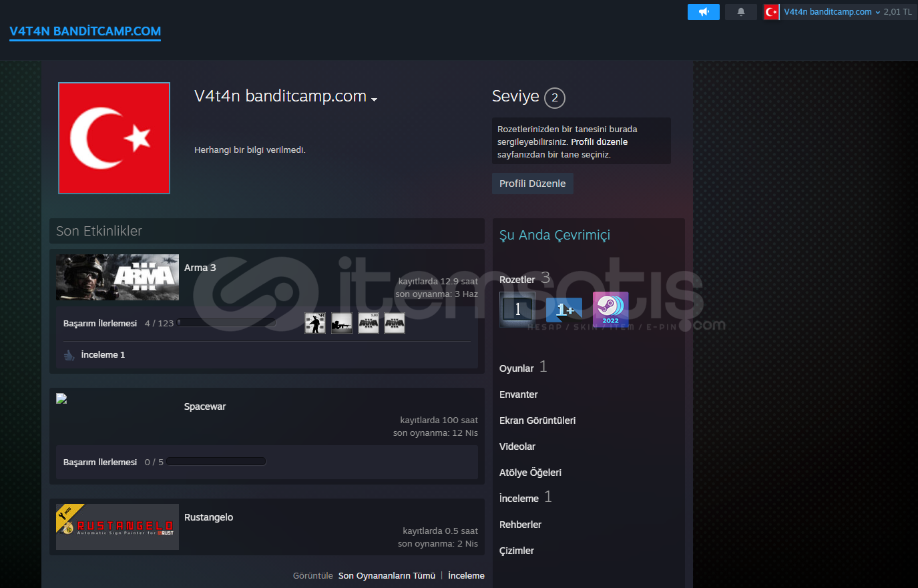Screen dimensions: 918x588
Task: Open the blue '1+' game collector badge
Action: click(564, 310)
